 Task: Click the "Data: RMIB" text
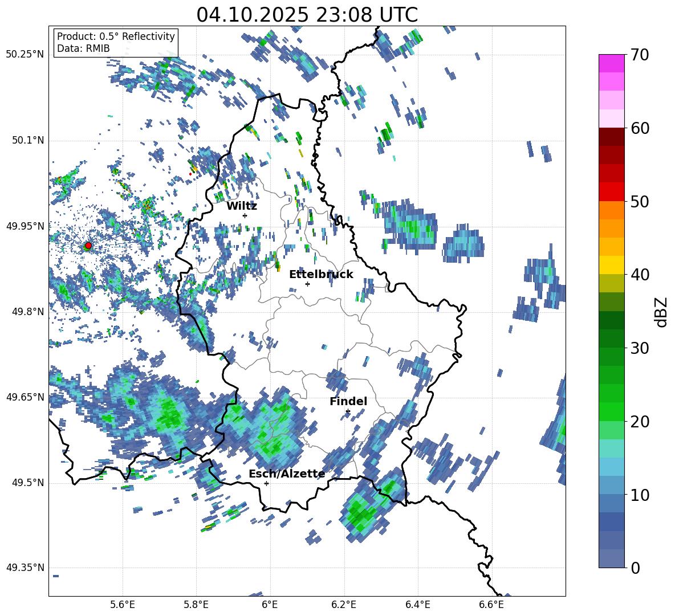[83, 48]
